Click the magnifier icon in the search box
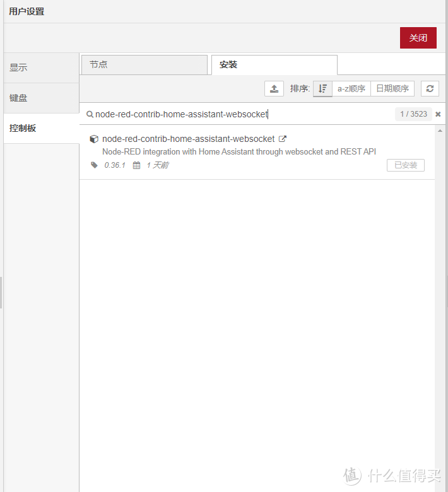 pos(90,114)
